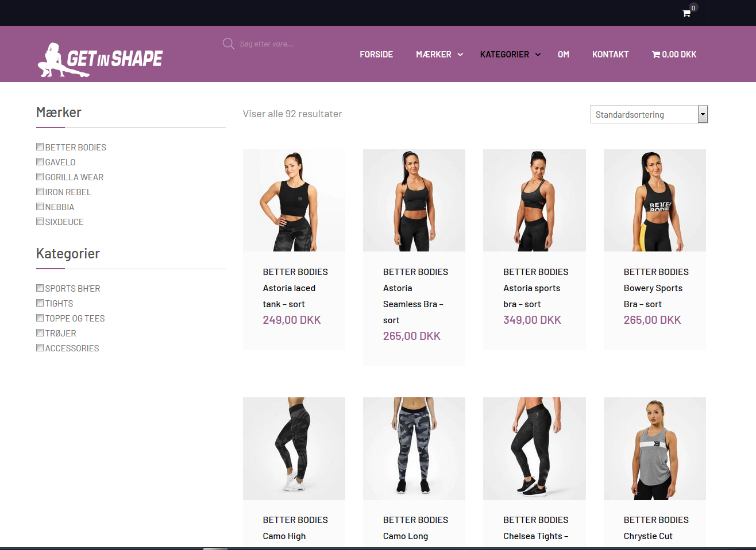Expand the MÆRKER menu chevron
This screenshot has height=550, width=756.
tap(460, 55)
